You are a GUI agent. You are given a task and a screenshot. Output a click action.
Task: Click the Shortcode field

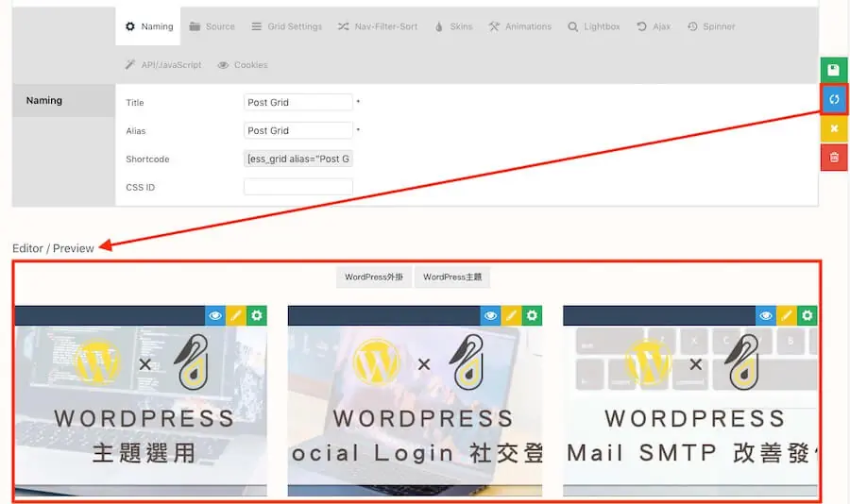pyautogui.click(x=298, y=159)
